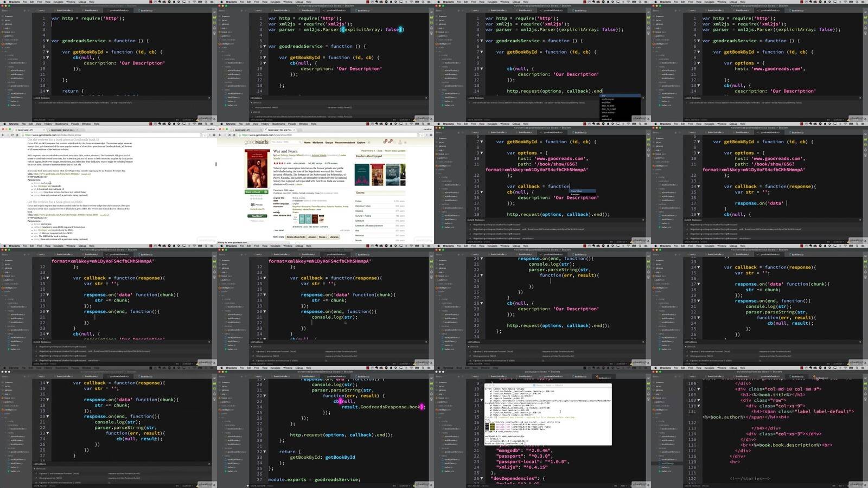Open Home in the Goodreads navigation bar
This screenshot has height=488, width=868.
click(x=307, y=143)
